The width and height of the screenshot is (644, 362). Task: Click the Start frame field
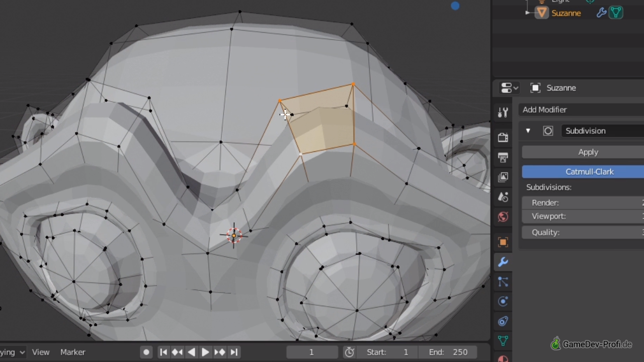tap(386, 352)
